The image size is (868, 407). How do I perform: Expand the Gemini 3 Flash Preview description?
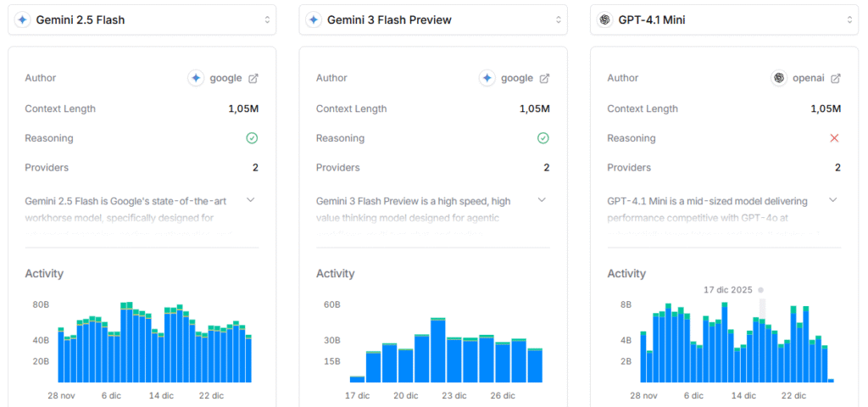pyautogui.click(x=542, y=200)
